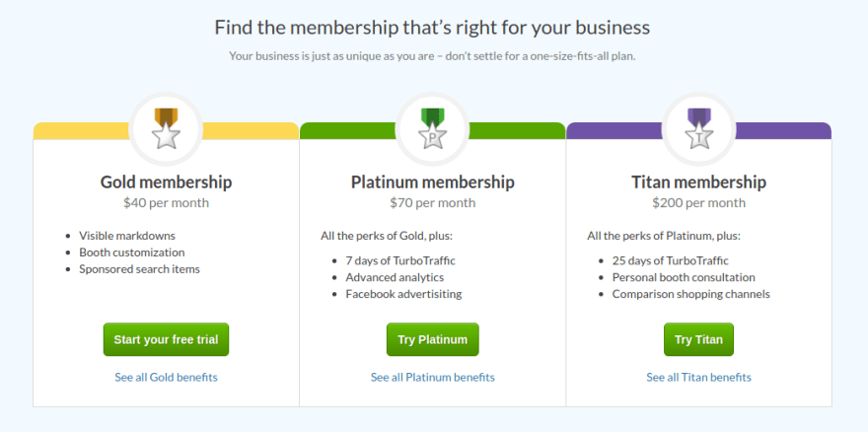Click the $200 per month price
The width and height of the screenshot is (868, 432).
(x=698, y=203)
